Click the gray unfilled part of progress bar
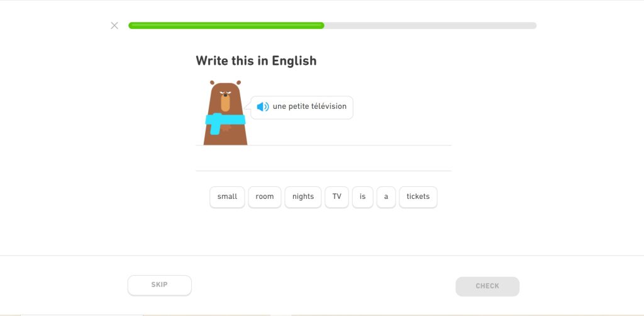644x316 pixels. point(430,26)
